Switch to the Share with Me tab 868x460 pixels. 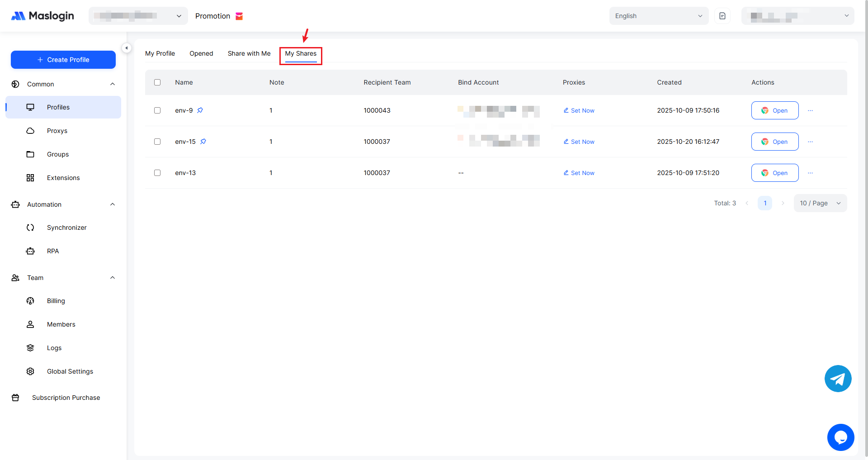[249, 53]
